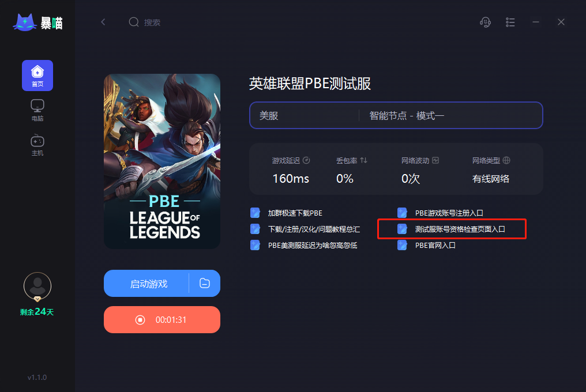Select the 美服 server region dropdown
Screen dimensions: 586x392
pyautogui.click(x=304, y=115)
